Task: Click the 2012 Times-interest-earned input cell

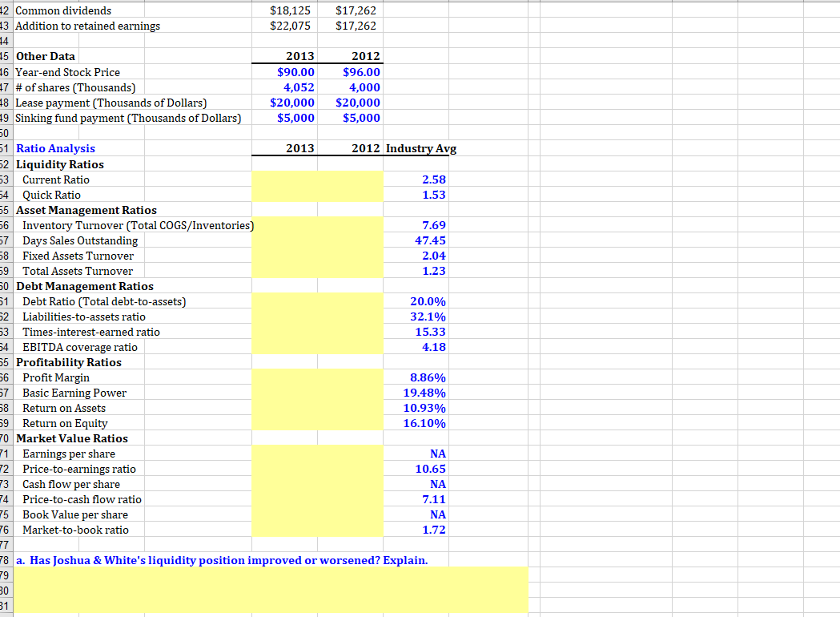Action: [x=351, y=332]
